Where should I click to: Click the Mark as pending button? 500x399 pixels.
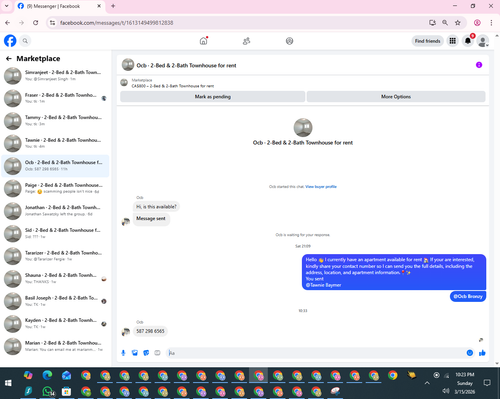[213, 97]
